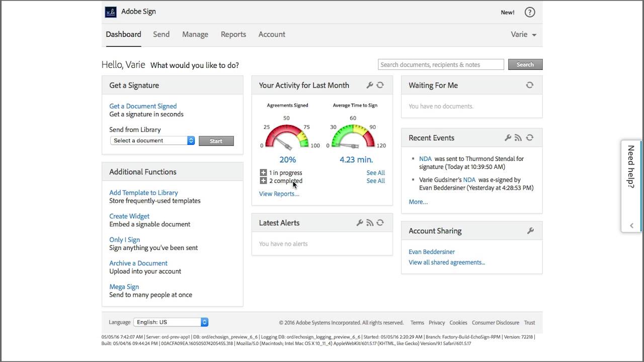This screenshot has height=362, width=644.
Task: Click the Search button
Action: click(525, 64)
